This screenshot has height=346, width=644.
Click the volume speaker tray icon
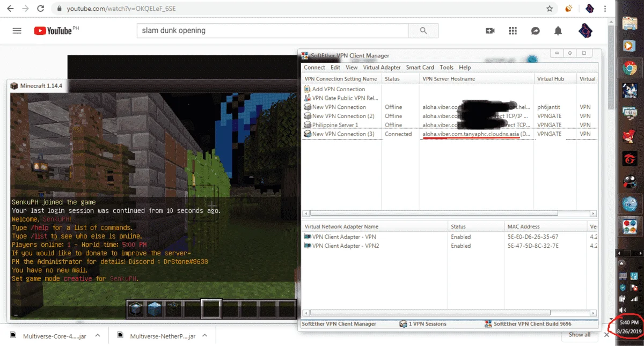point(623,310)
